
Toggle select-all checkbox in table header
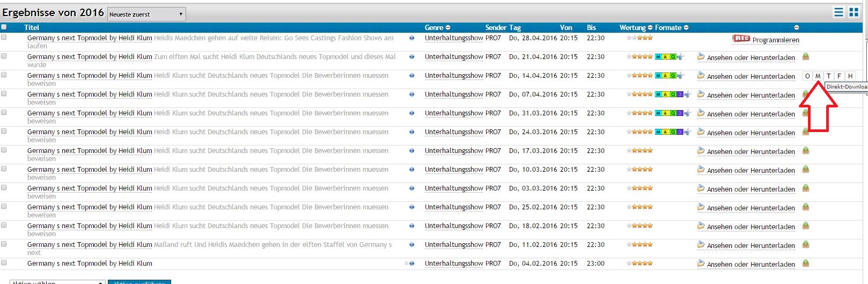point(4,27)
